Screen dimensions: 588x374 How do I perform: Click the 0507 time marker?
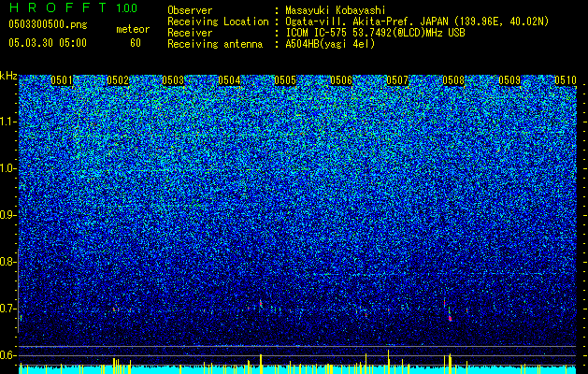click(397, 80)
